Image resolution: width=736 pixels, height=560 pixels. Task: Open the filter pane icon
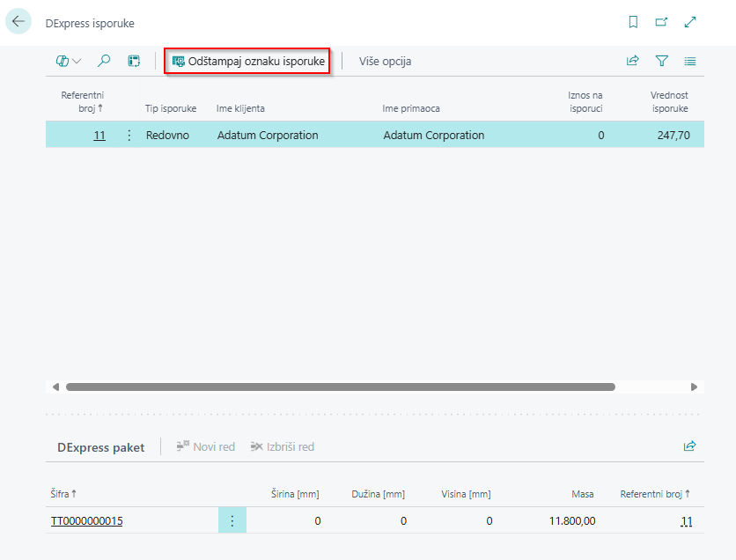coord(661,61)
